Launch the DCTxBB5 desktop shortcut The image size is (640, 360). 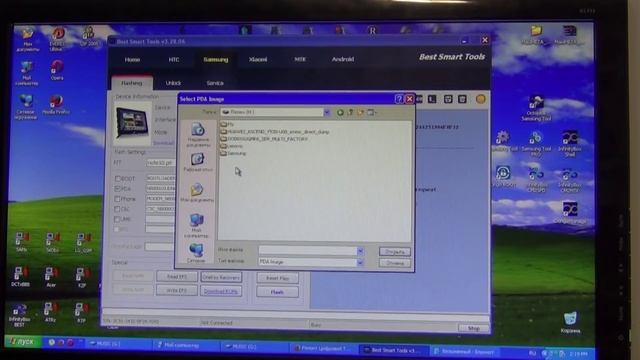[20, 277]
